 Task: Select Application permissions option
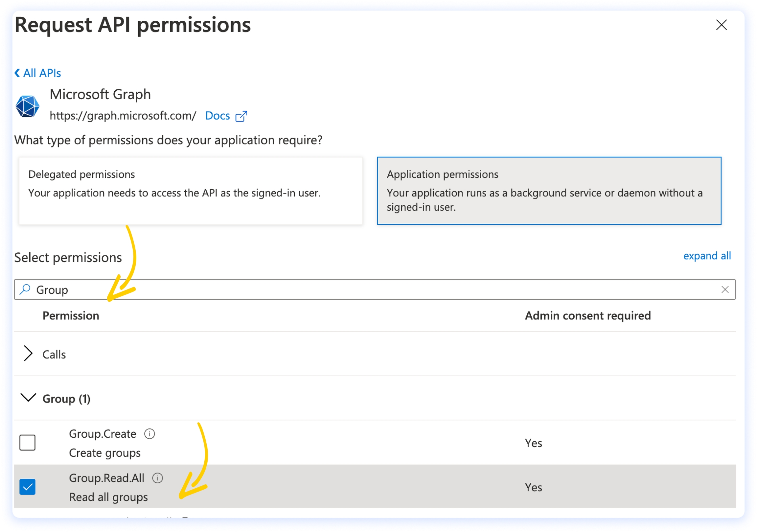coord(549,191)
